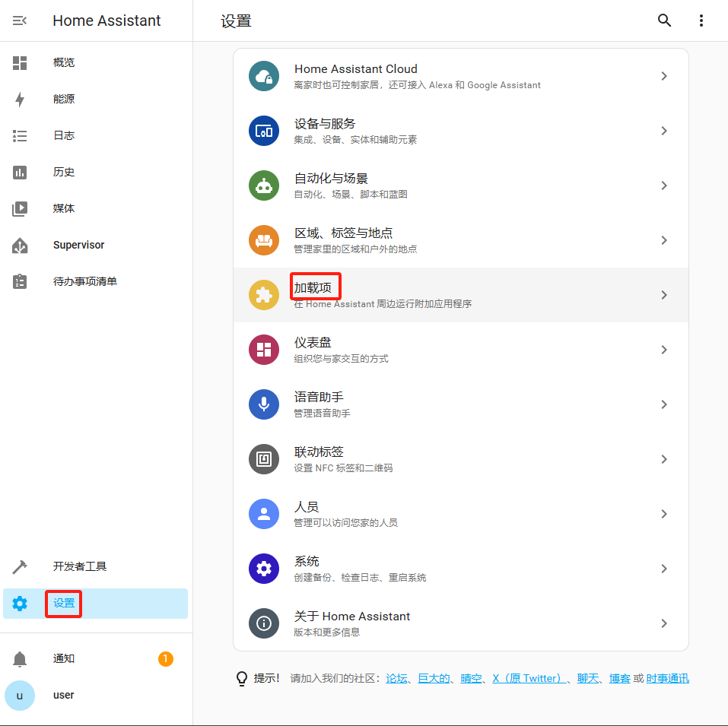
Task: Collapse the sidebar with the menu icon
Action: point(20,21)
